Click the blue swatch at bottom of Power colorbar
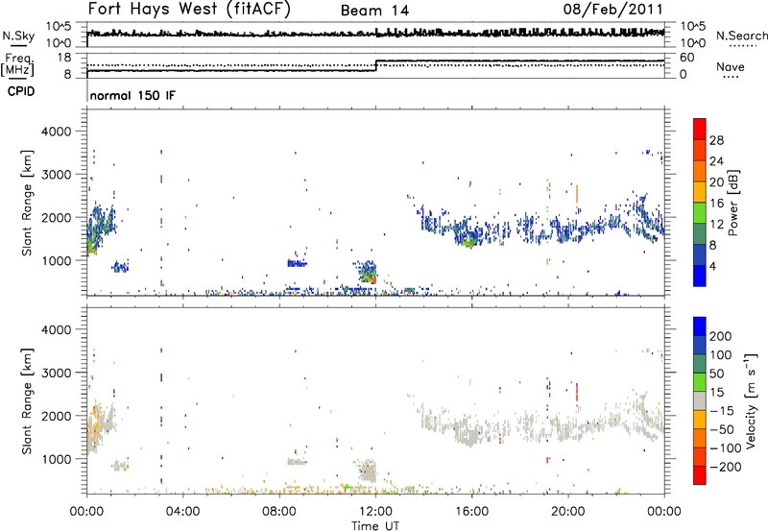Image resolution: width=768 pixels, height=532 pixels. pos(700,276)
